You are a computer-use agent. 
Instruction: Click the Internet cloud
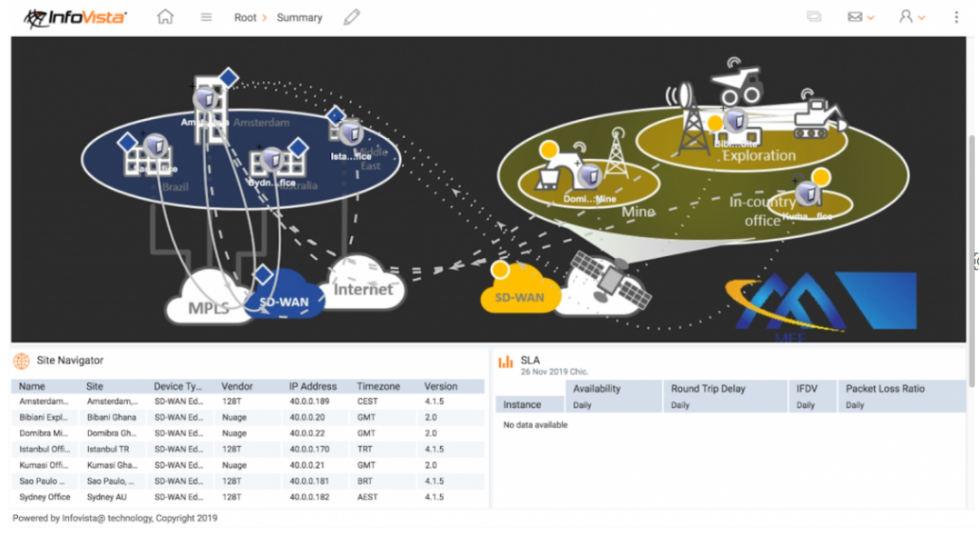coord(364,282)
